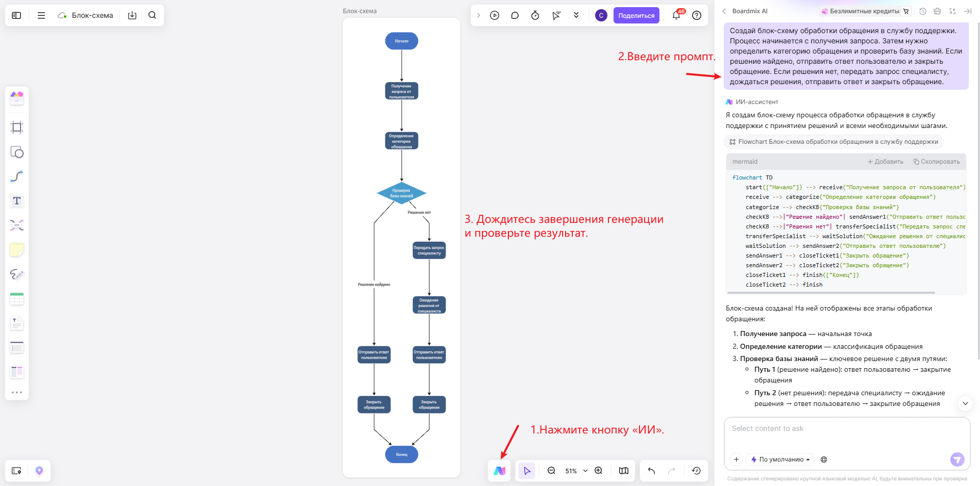Open zoom level 51% dropdown
This screenshot has width=980, height=486.
(576, 471)
